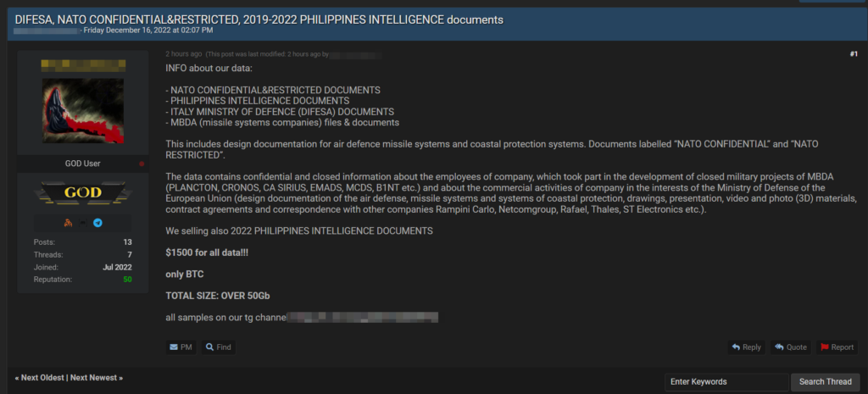The image size is (868, 394).
Task: Click the Telegram icon in user profile
Action: click(97, 223)
